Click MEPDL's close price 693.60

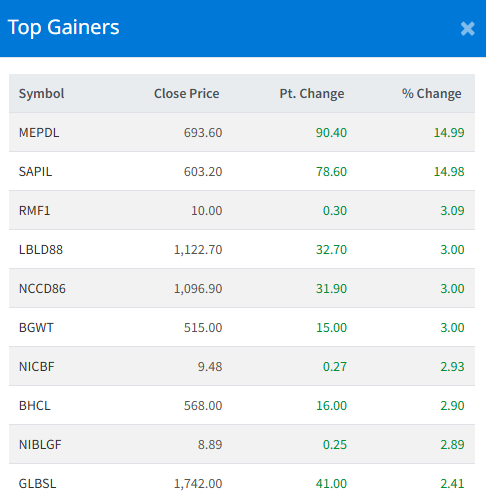pos(203,133)
